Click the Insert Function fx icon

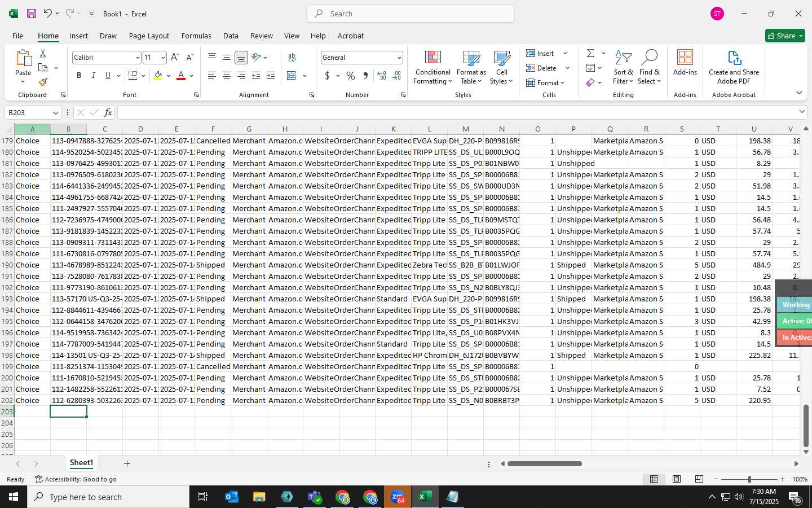(x=108, y=112)
